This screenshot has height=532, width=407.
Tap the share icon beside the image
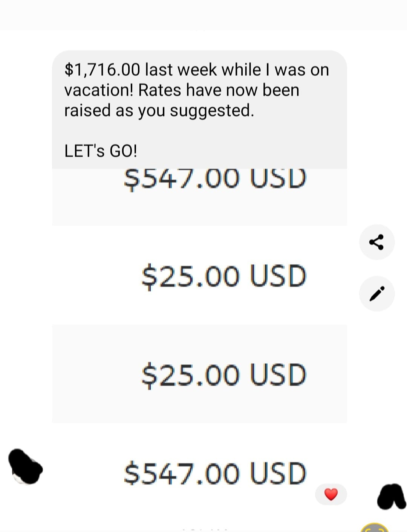coord(377,242)
